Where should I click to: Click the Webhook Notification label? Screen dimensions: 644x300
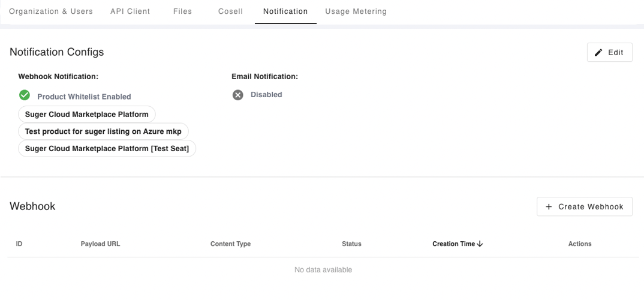pos(58,76)
